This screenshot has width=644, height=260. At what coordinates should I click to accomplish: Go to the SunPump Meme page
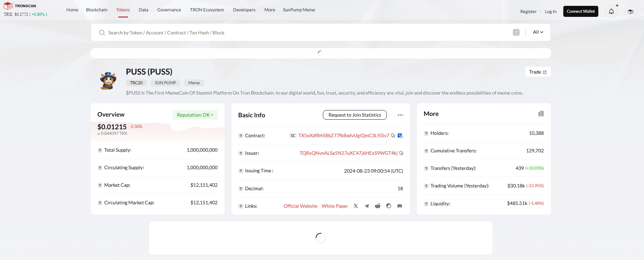coord(299,10)
